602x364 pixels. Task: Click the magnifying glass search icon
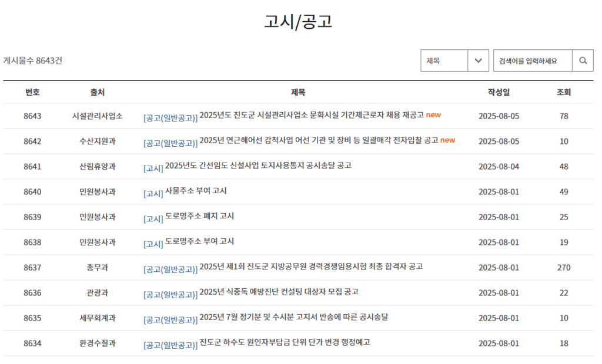pyautogui.click(x=583, y=60)
